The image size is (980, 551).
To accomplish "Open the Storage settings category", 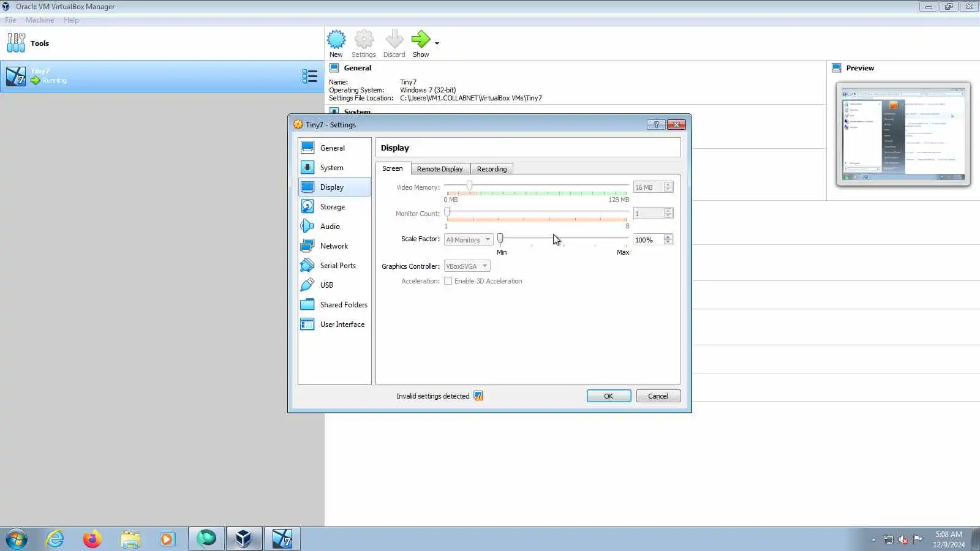I will pyautogui.click(x=334, y=207).
